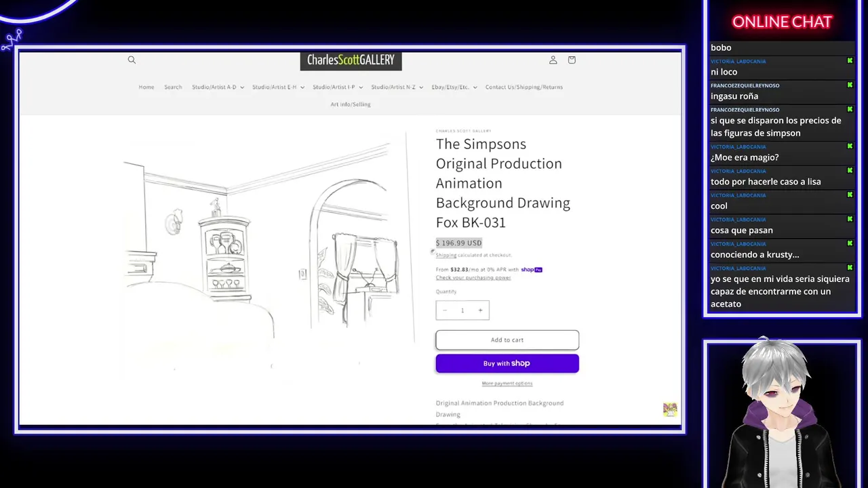Viewport: 868px width, 488px height.
Task: Click chat message todo por hacerle caso a lisa
Action: coord(766,182)
